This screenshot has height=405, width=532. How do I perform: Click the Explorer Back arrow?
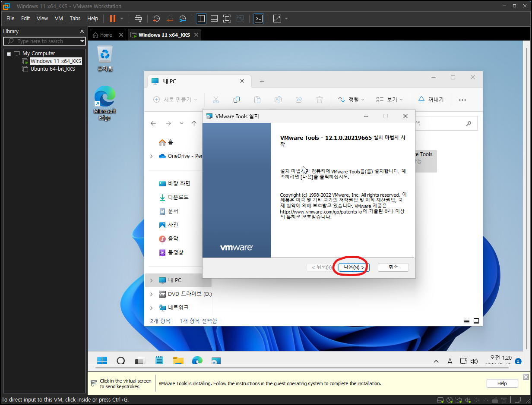click(153, 123)
